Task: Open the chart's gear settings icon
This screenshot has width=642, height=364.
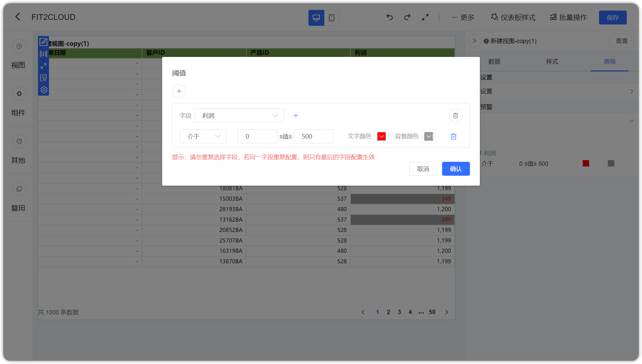Action: tap(44, 90)
